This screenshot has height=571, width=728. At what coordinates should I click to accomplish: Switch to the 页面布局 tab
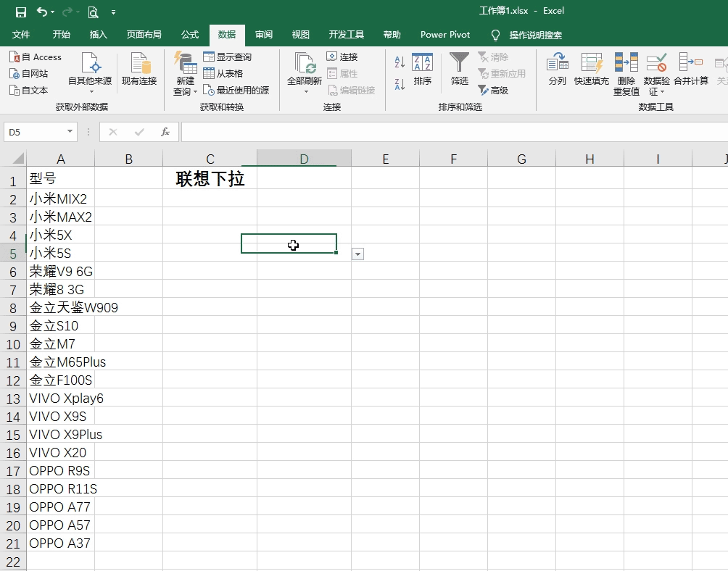click(x=144, y=35)
